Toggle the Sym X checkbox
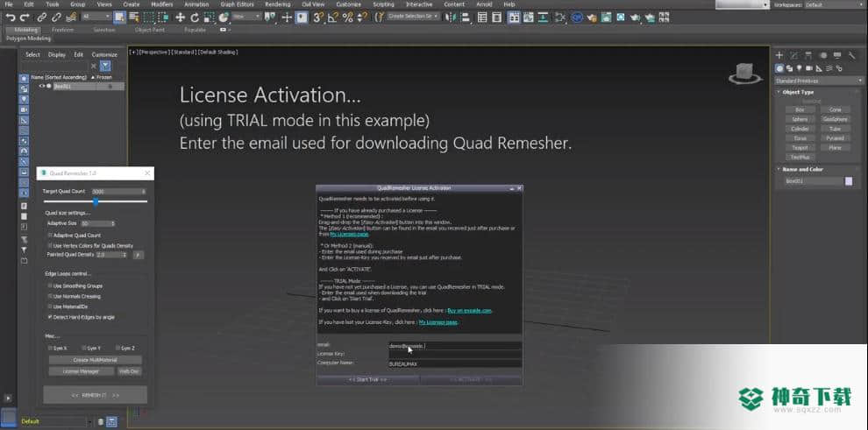The width and height of the screenshot is (868, 430). coord(50,349)
